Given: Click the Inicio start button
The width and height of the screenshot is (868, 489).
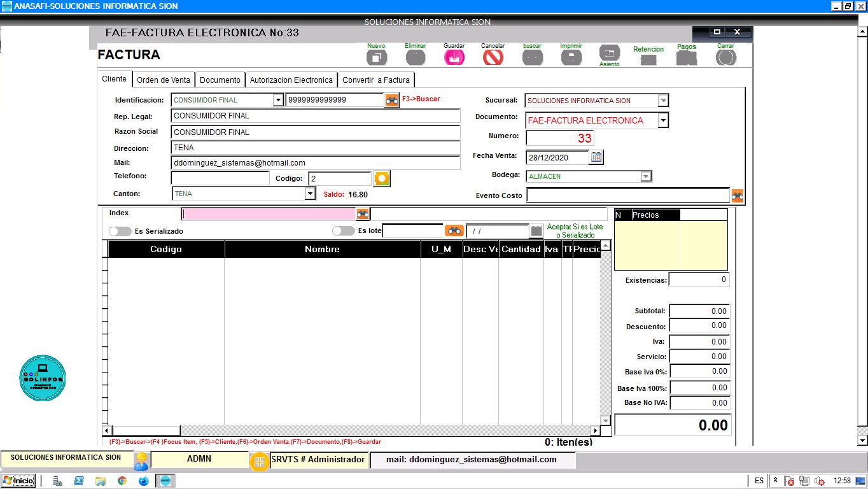Looking at the screenshot, I should tap(18, 481).
